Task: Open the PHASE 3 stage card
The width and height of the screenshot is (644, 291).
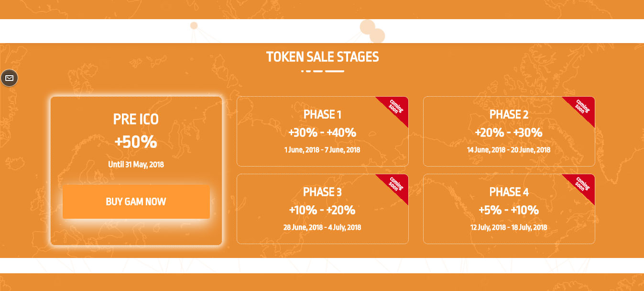Action: point(322,209)
